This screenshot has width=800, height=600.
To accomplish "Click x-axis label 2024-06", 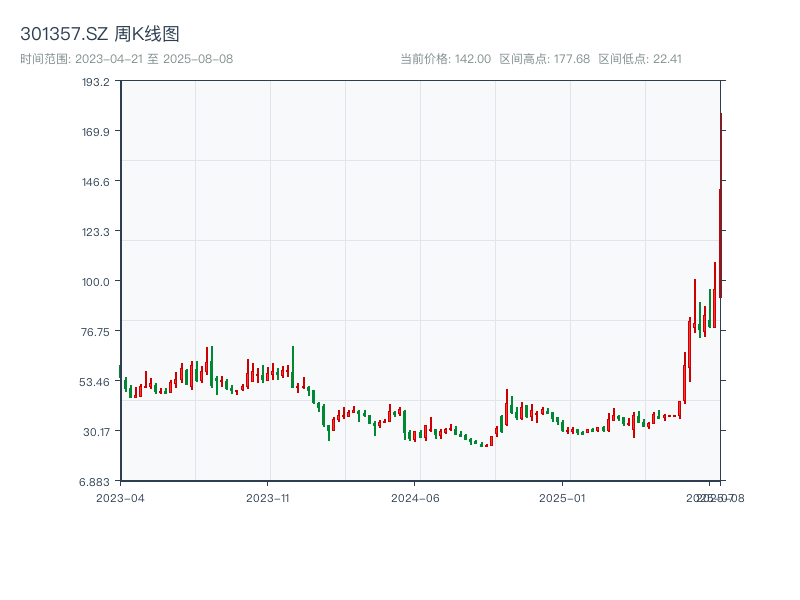I will 415,498.
